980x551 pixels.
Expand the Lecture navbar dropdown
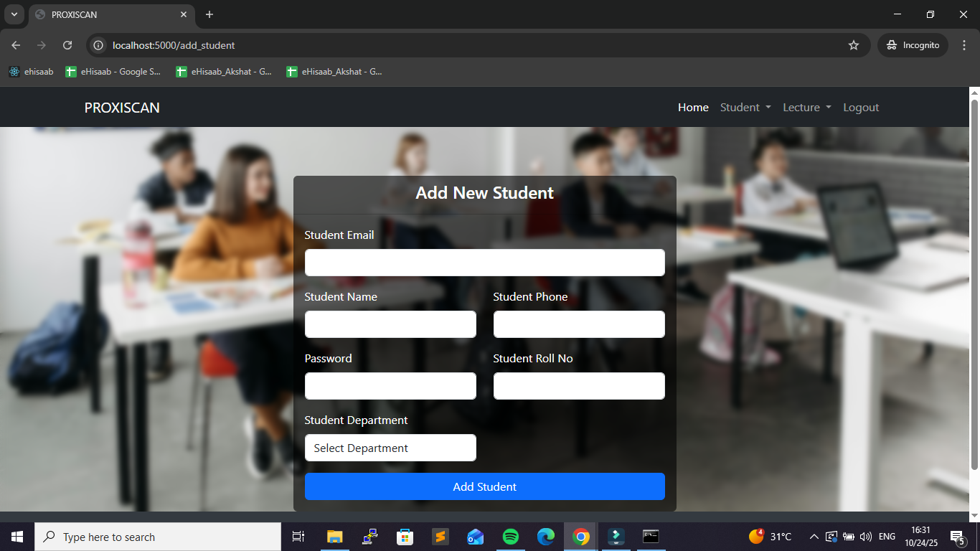806,108
